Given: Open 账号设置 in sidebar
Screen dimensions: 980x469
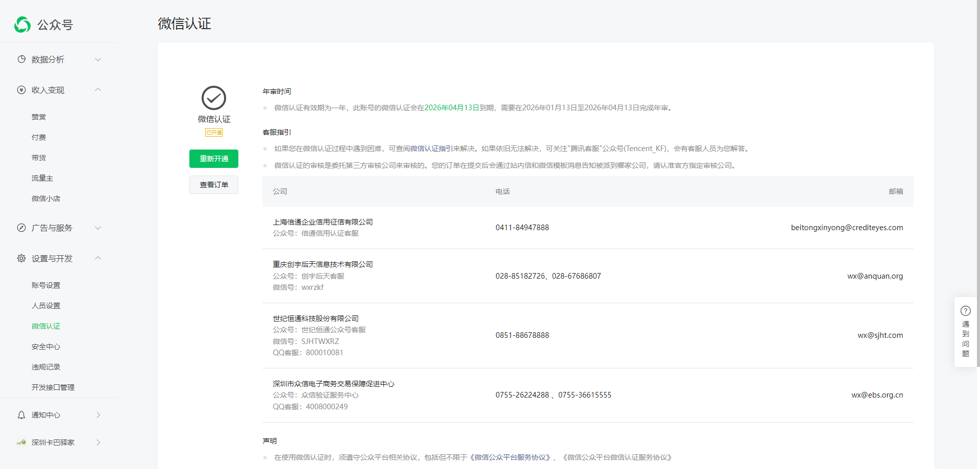Looking at the screenshot, I should 46,285.
